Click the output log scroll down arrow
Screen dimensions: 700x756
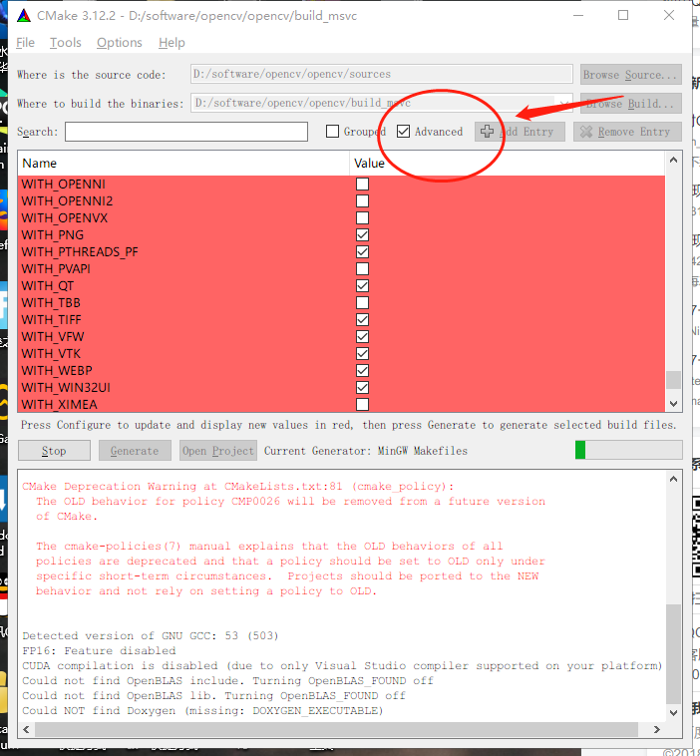[x=673, y=712]
